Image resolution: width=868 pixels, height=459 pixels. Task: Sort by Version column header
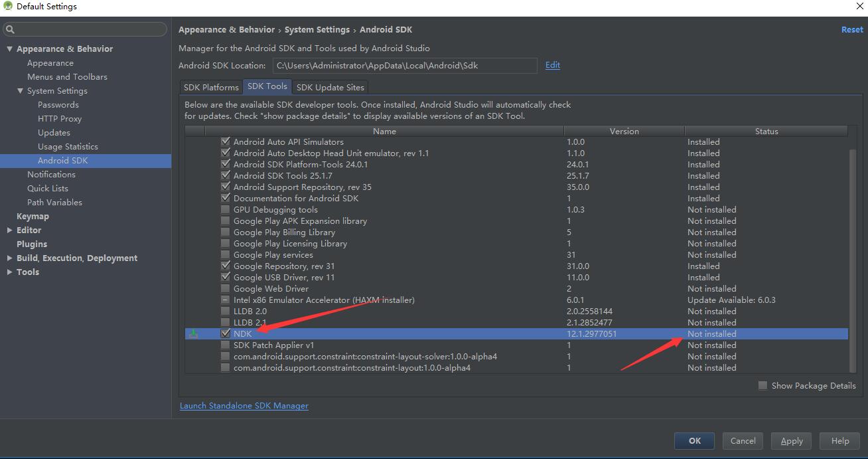pyautogui.click(x=624, y=131)
